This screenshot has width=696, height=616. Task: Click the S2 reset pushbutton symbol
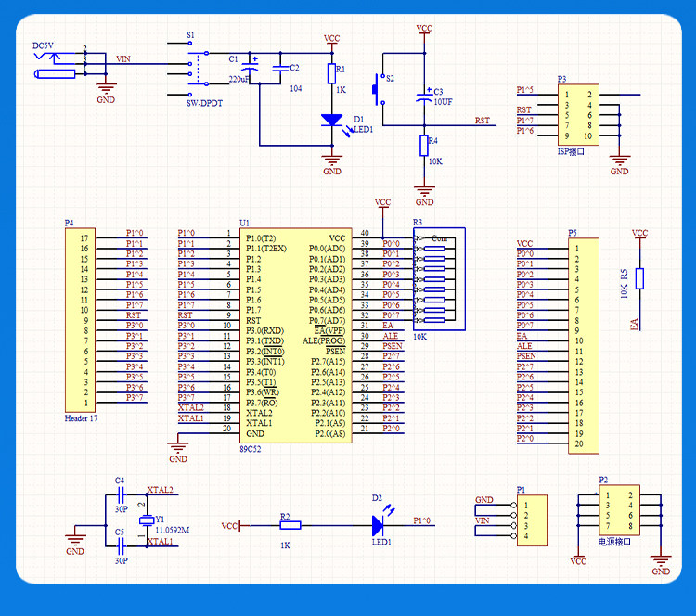click(x=379, y=90)
